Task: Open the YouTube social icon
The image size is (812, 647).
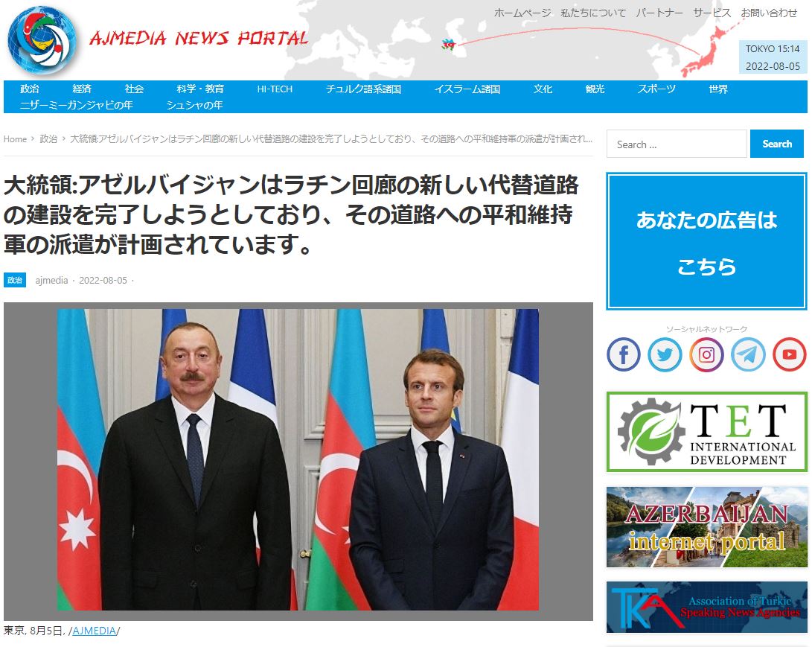Action: click(789, 354)
